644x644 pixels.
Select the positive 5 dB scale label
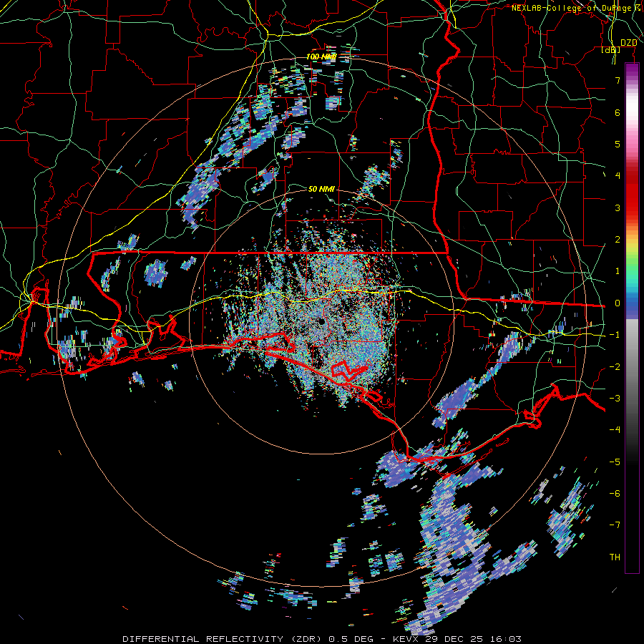point(618,144)
